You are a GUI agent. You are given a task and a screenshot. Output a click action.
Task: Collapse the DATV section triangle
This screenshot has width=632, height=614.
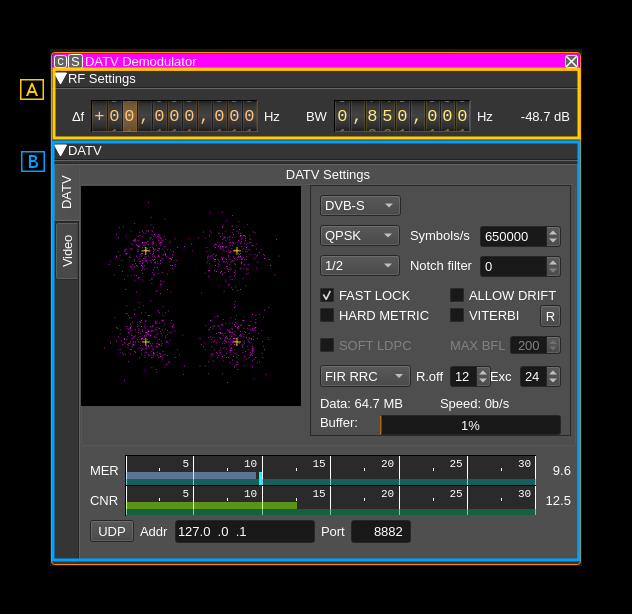pyautogui.click(x=61, y=150)
